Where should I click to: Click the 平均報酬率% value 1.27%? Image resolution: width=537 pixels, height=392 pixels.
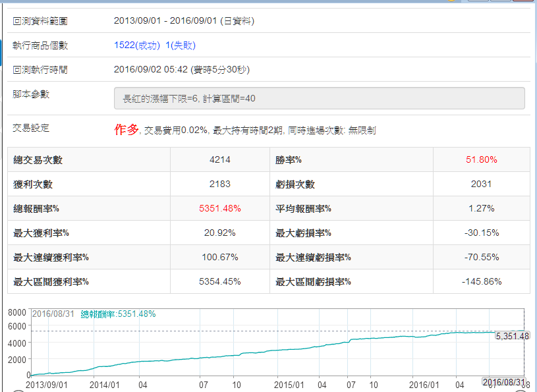pos(481,209)
